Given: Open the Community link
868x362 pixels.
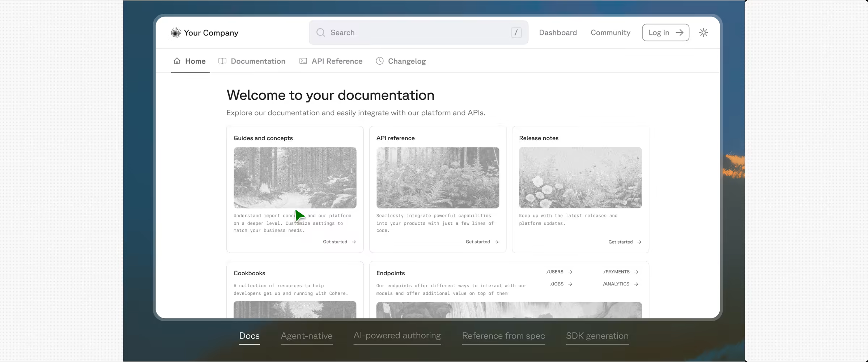Looking at the screenshot, I should coord(610,33).
